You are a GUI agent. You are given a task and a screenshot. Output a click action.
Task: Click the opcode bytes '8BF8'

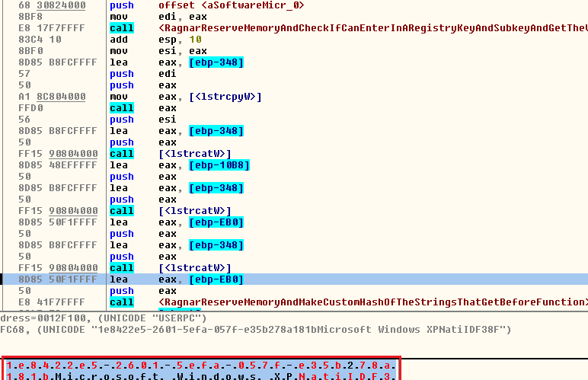point(30,17)
